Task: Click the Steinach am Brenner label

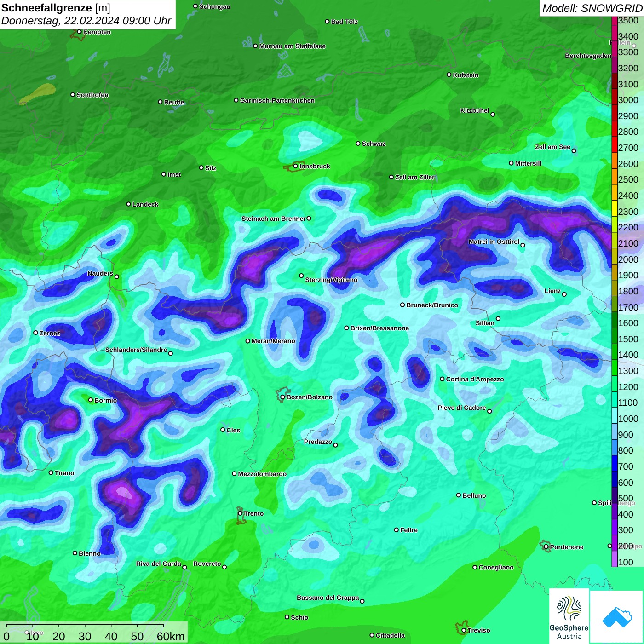Action: click(274, 218)
